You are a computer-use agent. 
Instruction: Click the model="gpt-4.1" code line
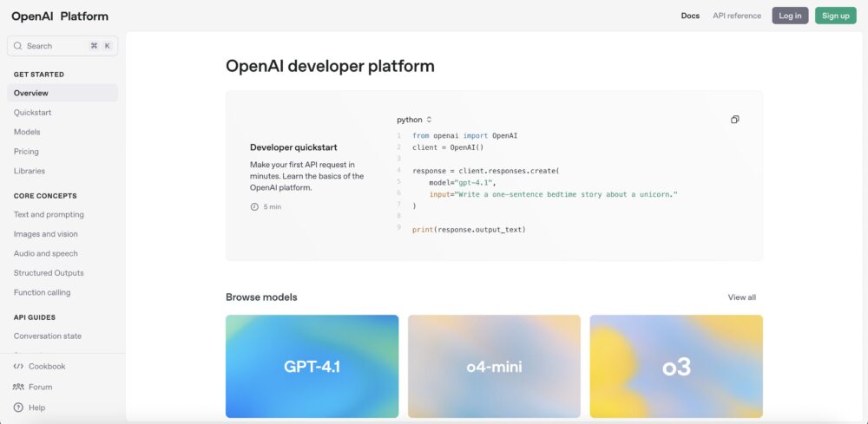(463, 182)
